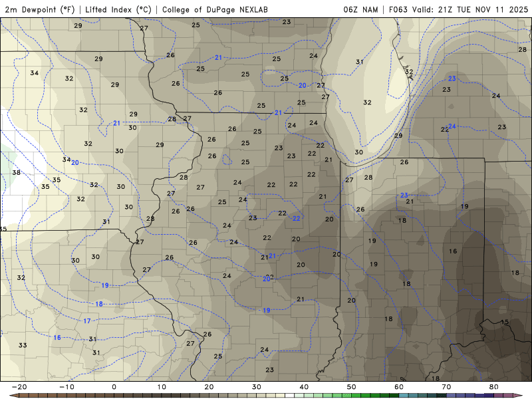The image size is (532, 399).
Task: Click the "50" colorbar label
Action: point(352,387)
